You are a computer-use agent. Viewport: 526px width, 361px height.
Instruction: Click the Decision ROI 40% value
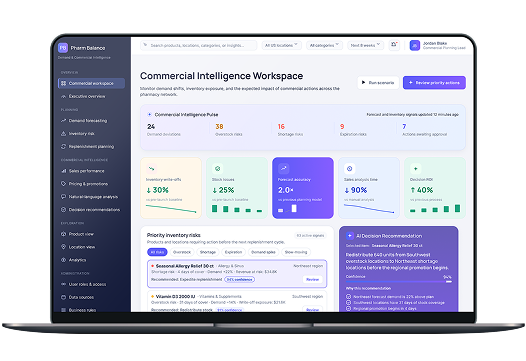coord(421,190)
